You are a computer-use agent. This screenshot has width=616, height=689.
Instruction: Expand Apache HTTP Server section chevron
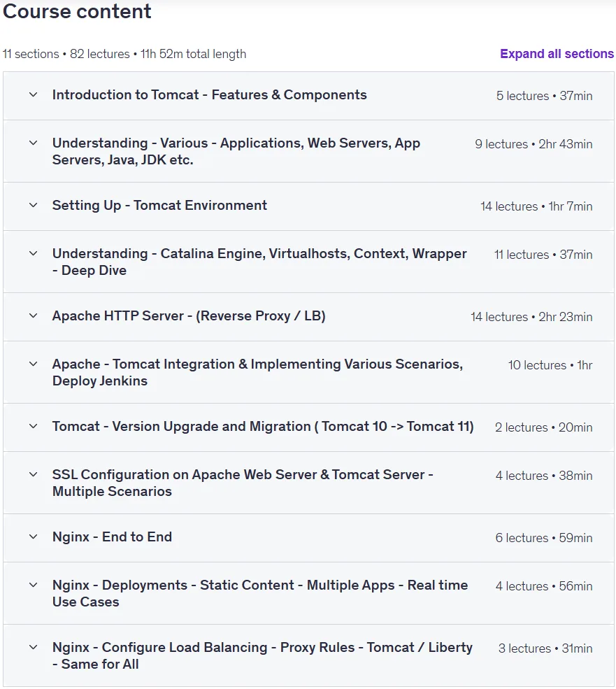(34, 315)
